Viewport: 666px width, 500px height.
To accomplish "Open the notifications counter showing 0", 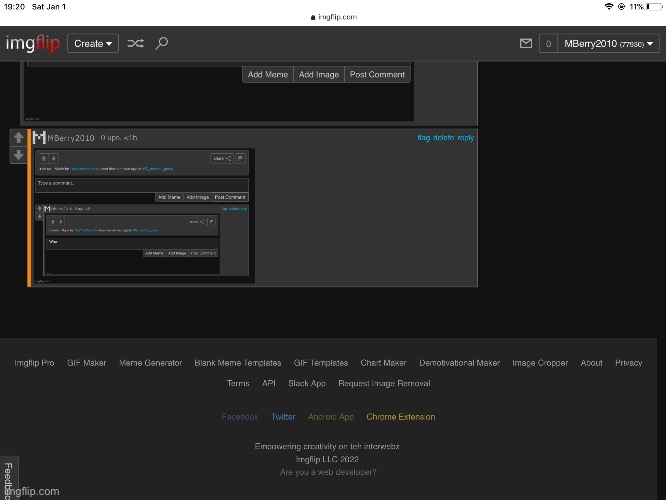I will tap(548, 44).
